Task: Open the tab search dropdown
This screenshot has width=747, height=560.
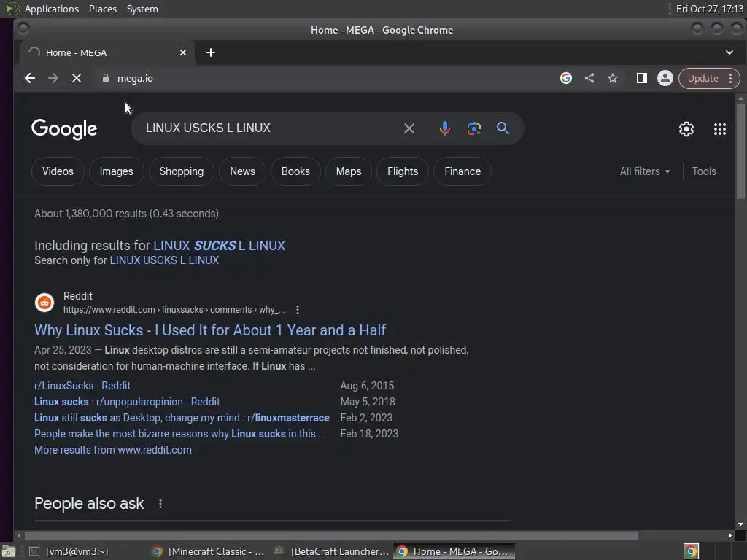Action: (729, 52)
